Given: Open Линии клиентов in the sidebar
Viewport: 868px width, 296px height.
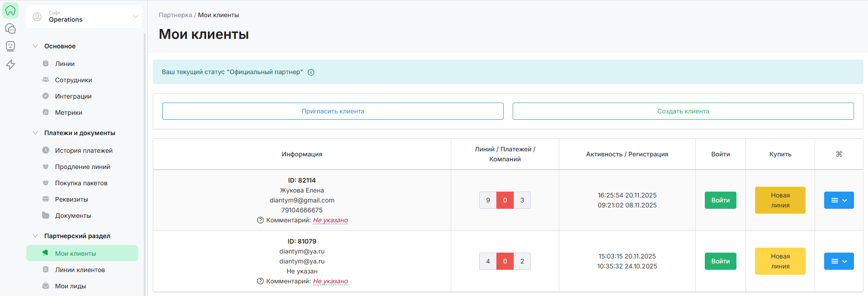Looking at the screenshot, I should coord(80,270).
